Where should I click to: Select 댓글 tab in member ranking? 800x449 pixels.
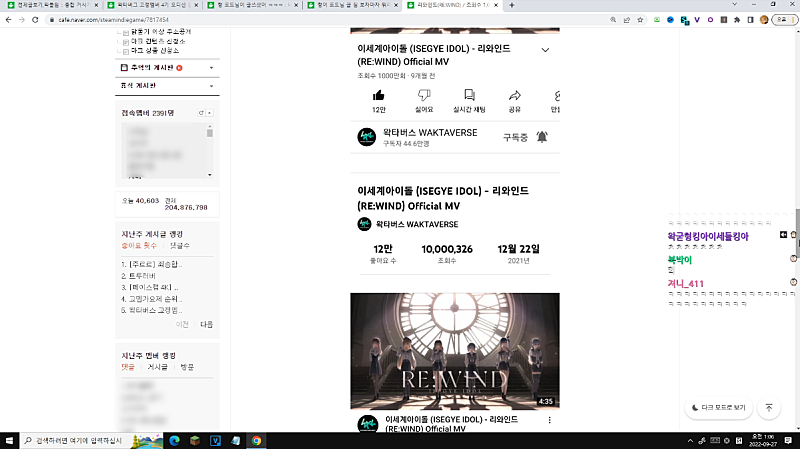point(128,367)
